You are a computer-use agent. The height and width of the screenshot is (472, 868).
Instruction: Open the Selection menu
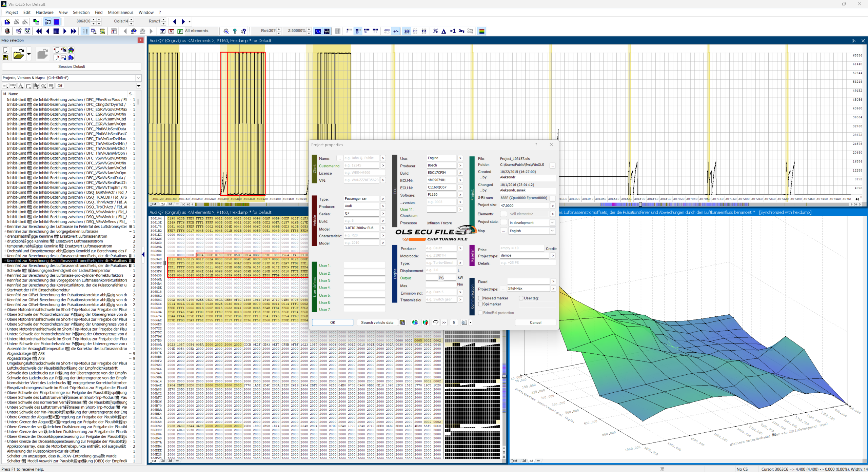pos(81,13)
